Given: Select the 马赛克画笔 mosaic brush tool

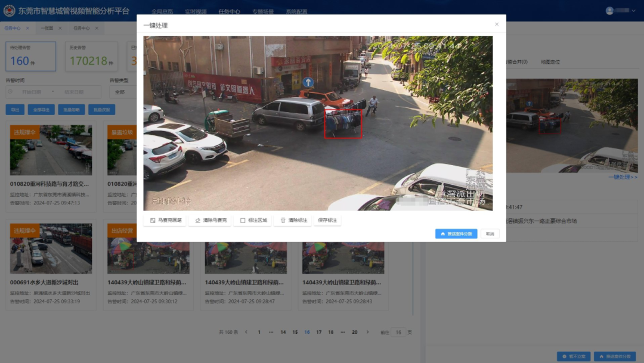Looking at the screenshot, I should pyautogui.click(x=166, y=221).
